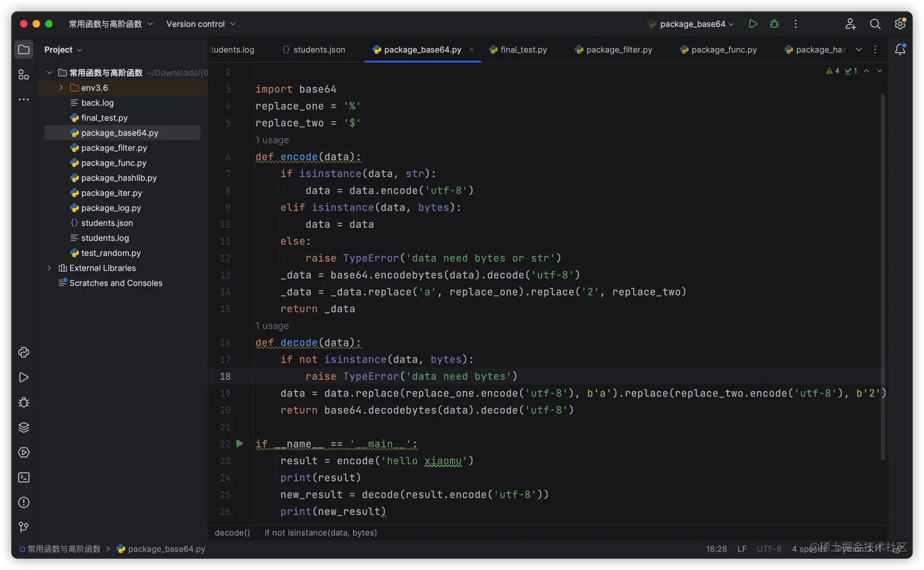The height and width of the screenshot is (570, 924).
Task: Click the typo count indicator in editor
Action: [x=851, y=71]
